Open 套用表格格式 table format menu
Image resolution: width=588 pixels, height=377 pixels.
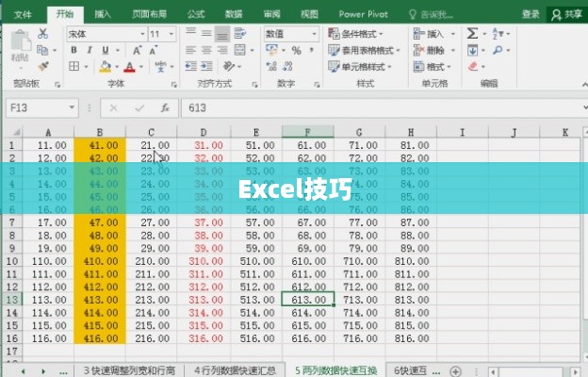point(364,50)
